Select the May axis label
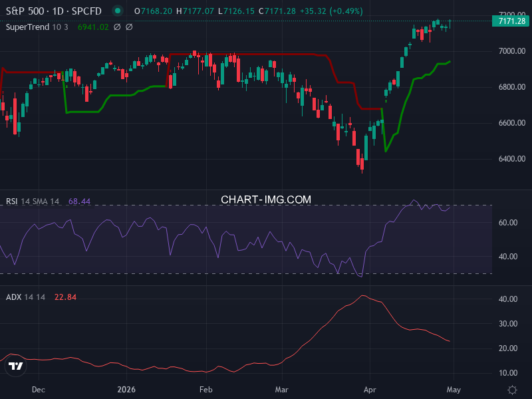 pyautogui.click(x=455, y=390)
